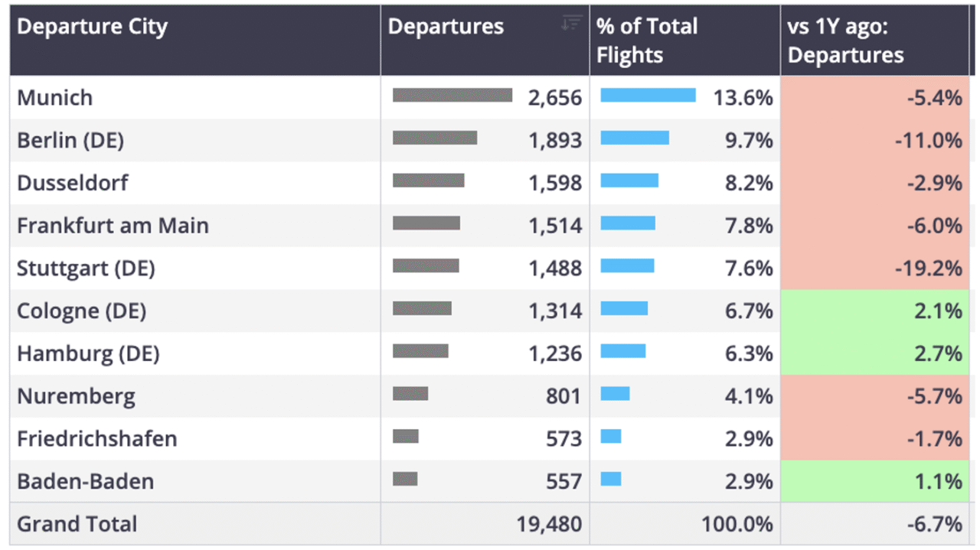Click the green 2.7% Hamburg cell
Screen dimensions: 980x550
pos(875,353)
